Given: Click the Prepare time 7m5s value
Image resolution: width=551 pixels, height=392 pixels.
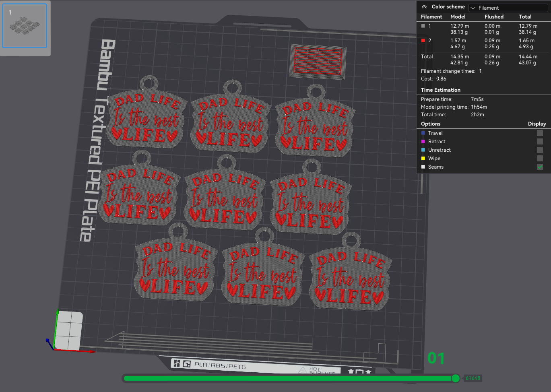Looking at the screenshot, I should coord(477,99).
